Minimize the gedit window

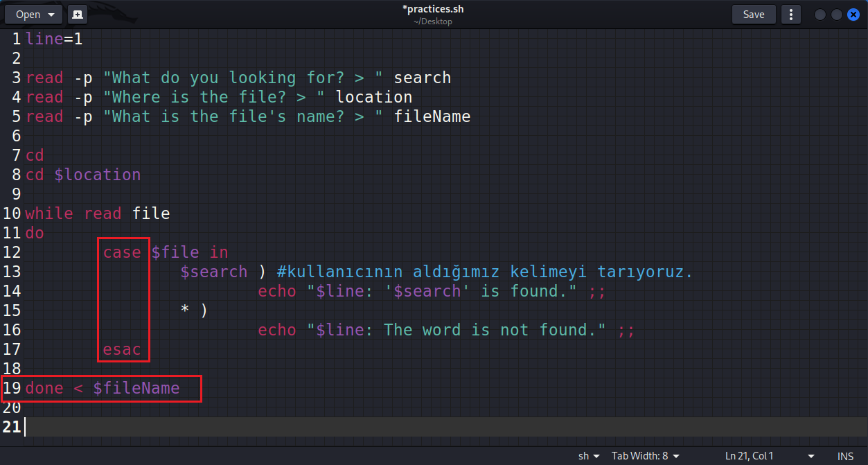820,15
